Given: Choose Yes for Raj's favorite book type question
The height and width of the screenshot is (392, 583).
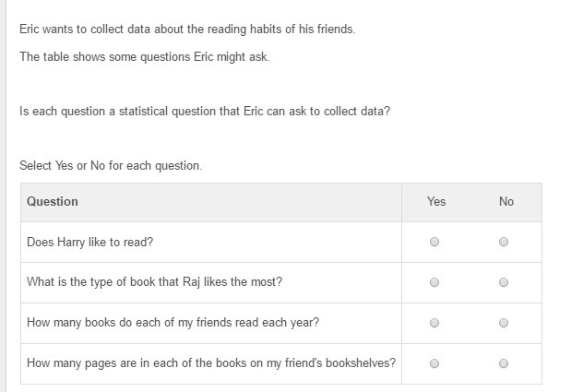Looking at the screenshot, I should (434, 283).
